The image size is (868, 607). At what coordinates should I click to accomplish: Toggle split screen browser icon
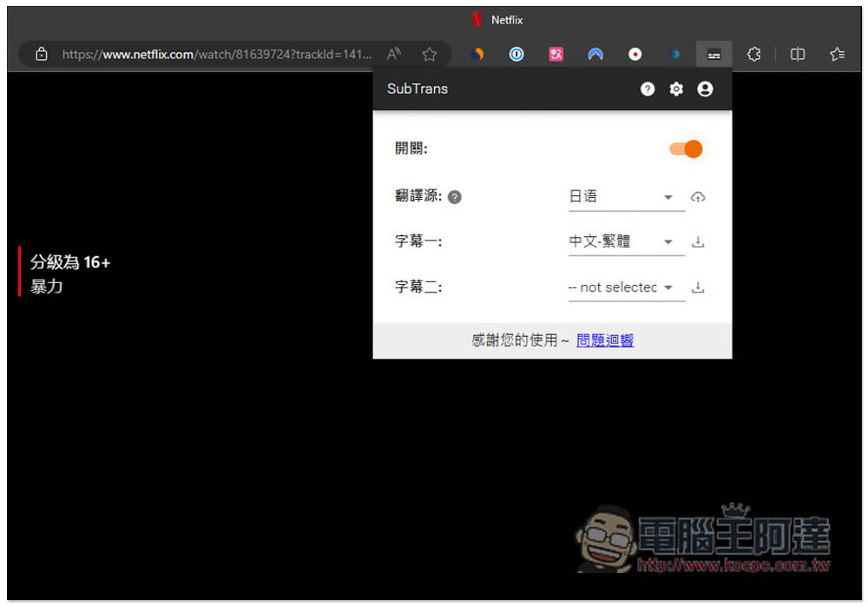797,55
